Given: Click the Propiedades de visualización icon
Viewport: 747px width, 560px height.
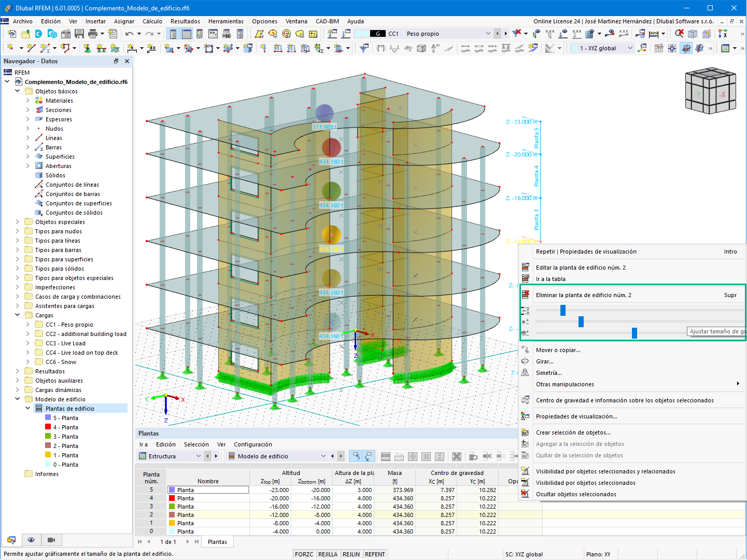Looking at the screenshot, I should (525, 416).
